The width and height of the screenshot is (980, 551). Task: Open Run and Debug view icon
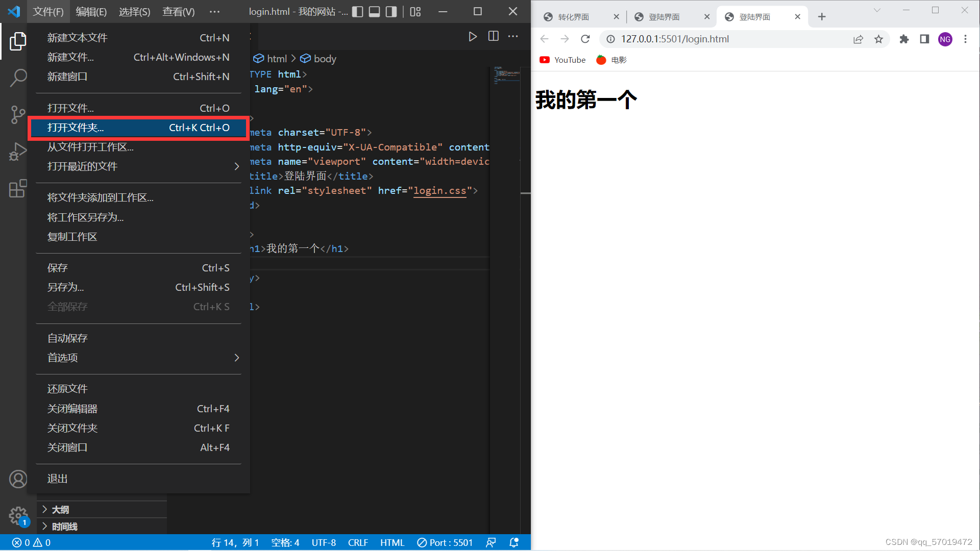[x=18, y=152]
